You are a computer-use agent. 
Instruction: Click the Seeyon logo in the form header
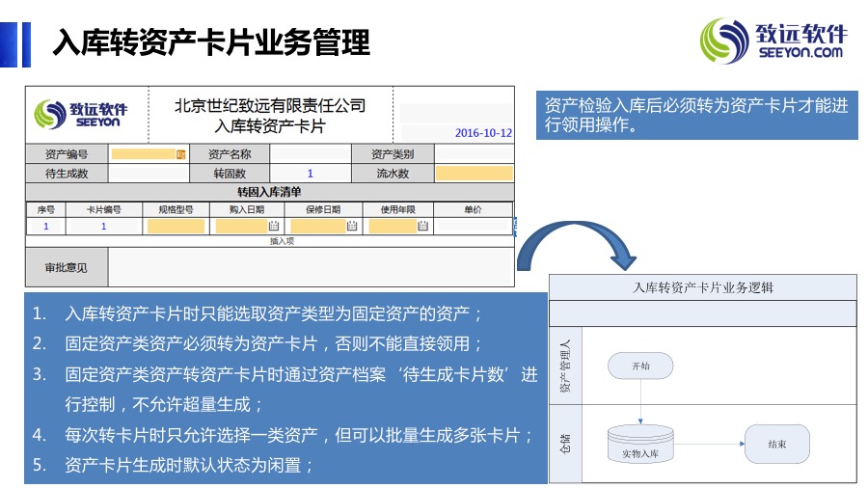[x=81, y=115]
